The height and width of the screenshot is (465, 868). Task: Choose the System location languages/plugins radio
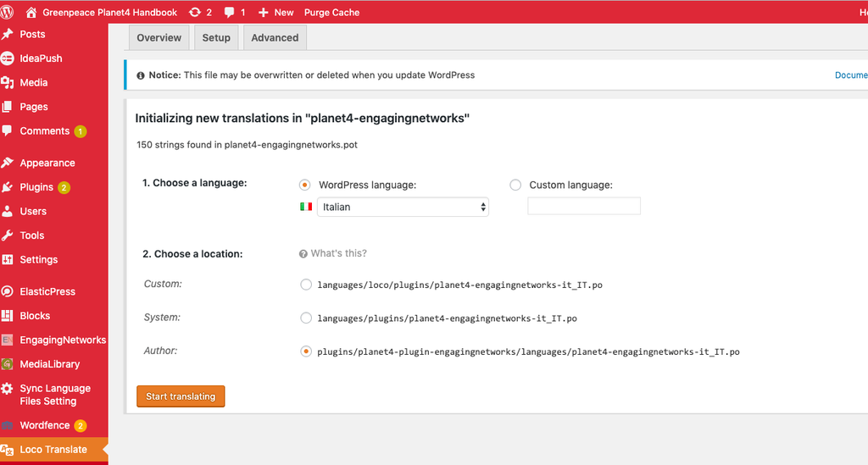click(x=305, y=318)
